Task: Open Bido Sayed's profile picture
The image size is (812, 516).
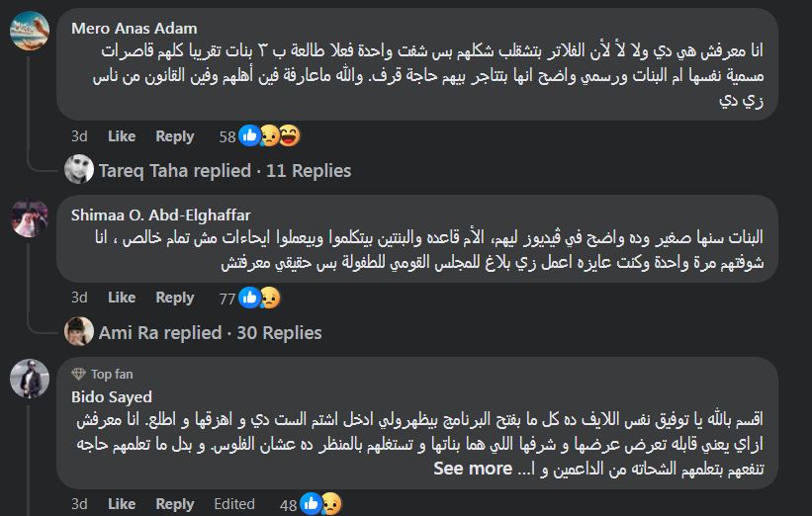Action: click(x=30, y=379)
